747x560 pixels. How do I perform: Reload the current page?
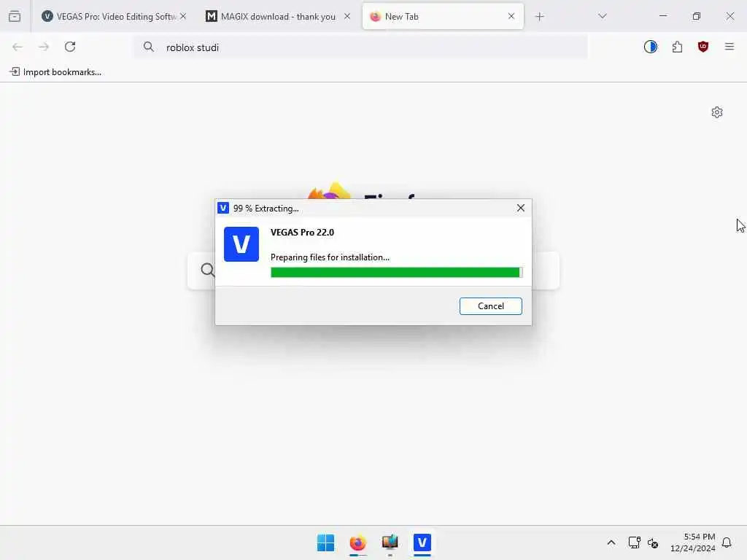click(70, 47)
